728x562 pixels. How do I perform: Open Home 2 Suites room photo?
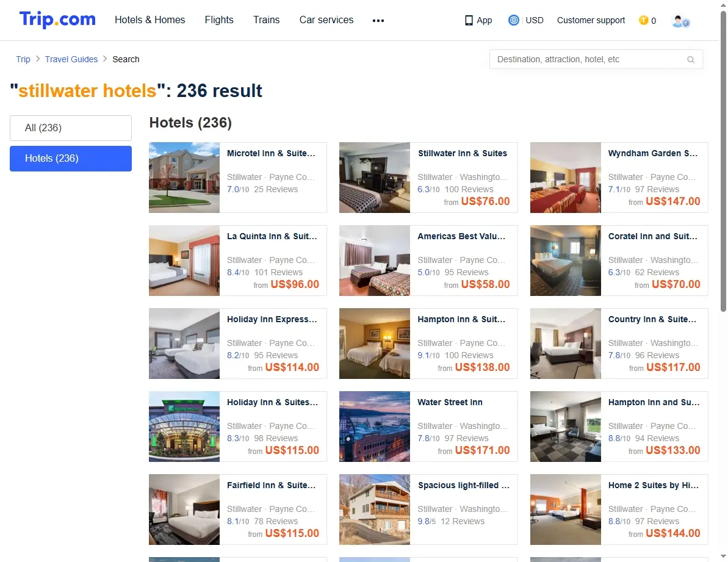566,510
